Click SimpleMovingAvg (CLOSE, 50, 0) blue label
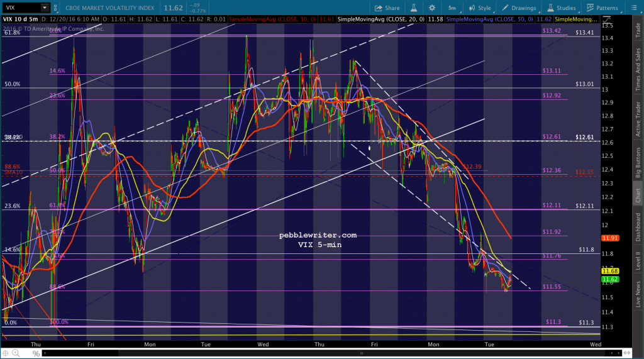This screenshot has height=359, width=644. click(x=489, y=19)
